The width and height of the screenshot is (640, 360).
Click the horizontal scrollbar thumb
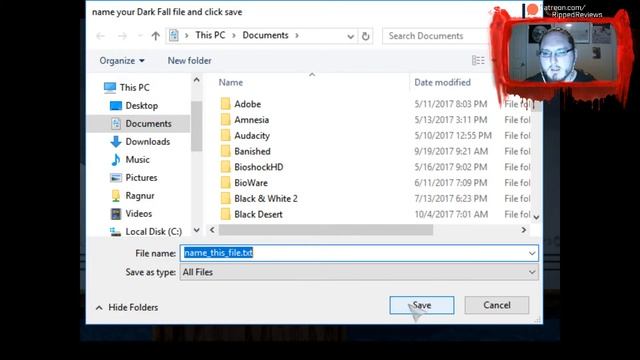(x=326, y=230)
